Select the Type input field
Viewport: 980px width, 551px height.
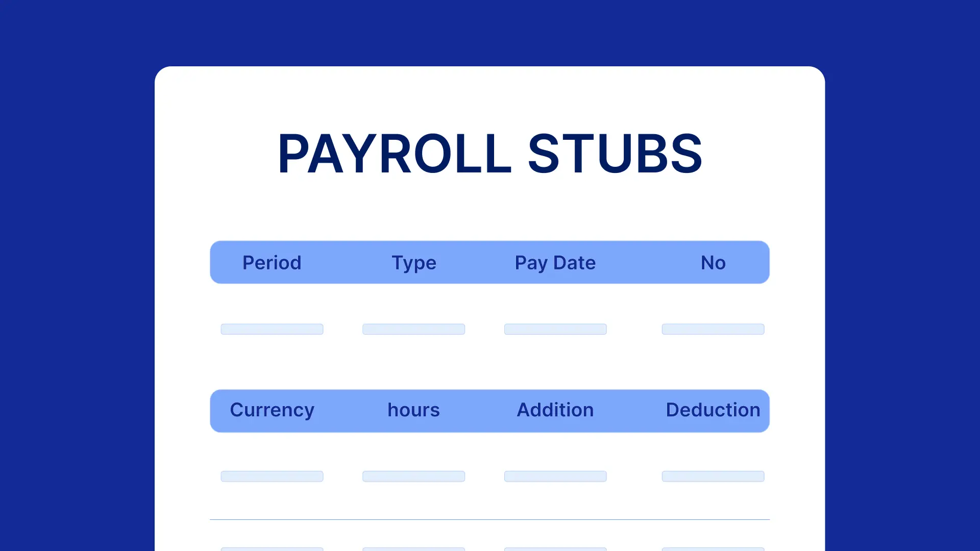click(413, 329)
